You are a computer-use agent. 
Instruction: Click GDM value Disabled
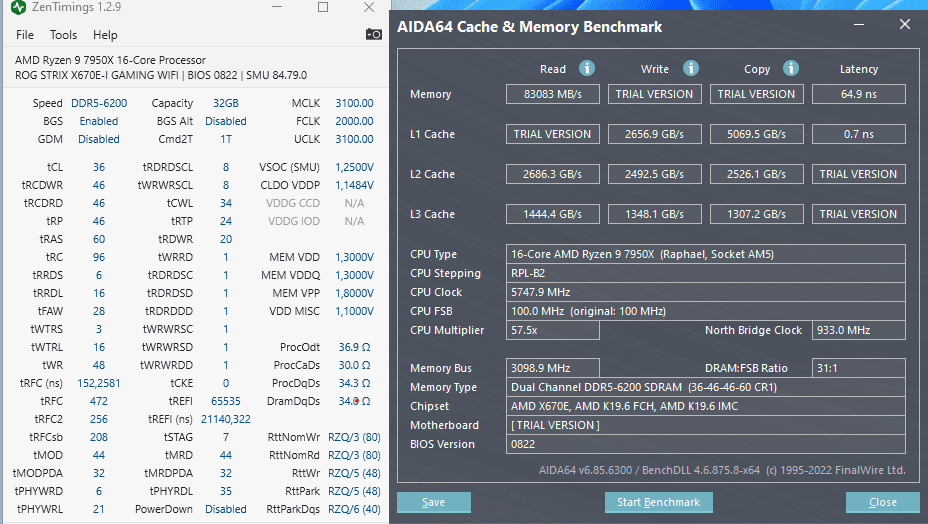99,139
